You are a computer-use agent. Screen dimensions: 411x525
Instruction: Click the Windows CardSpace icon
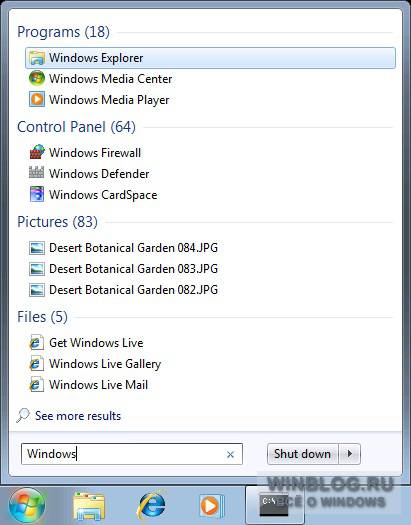37,195
